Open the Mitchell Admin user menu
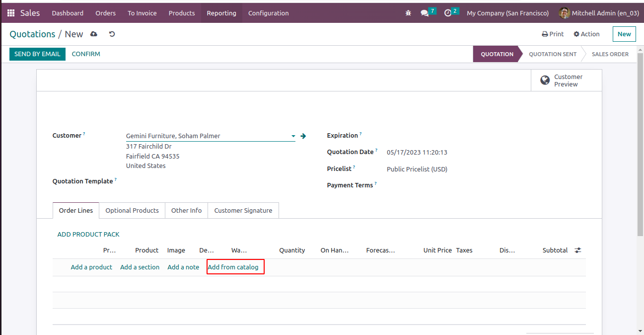644x335 pixels. (599, 13)
